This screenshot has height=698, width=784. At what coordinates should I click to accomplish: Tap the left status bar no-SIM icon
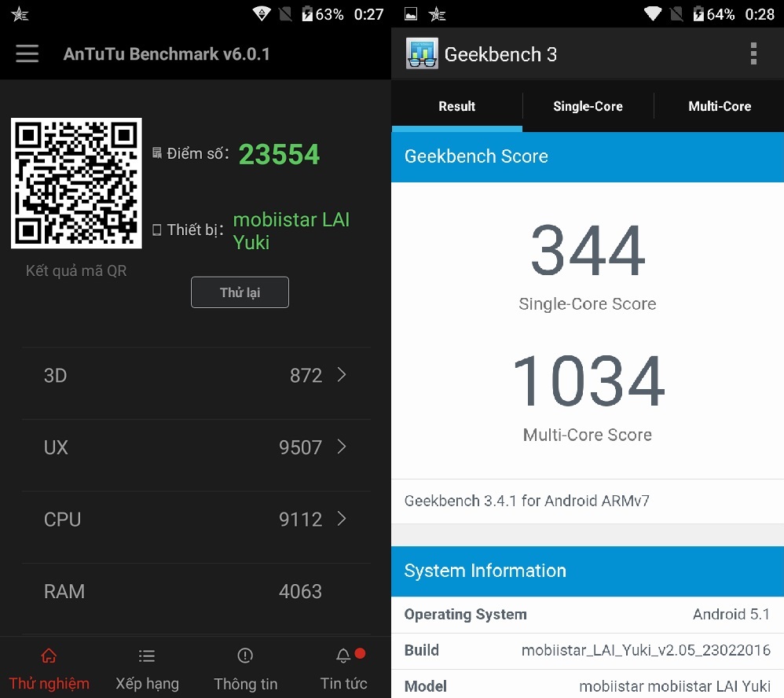point(285,13)
